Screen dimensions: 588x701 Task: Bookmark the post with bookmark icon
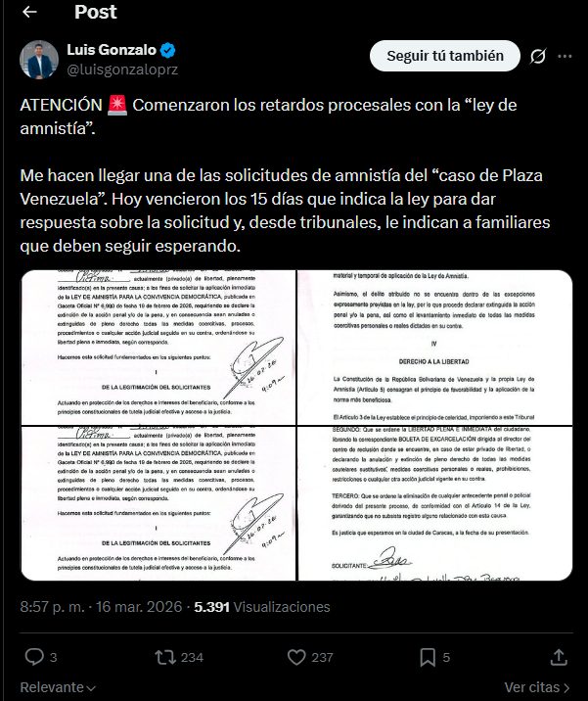(x=428, y=657)
